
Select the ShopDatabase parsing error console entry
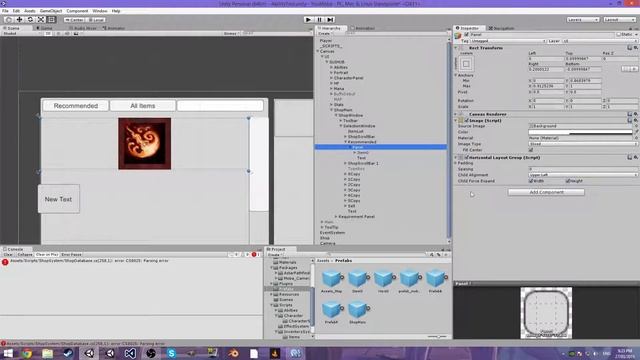[131, 261]
